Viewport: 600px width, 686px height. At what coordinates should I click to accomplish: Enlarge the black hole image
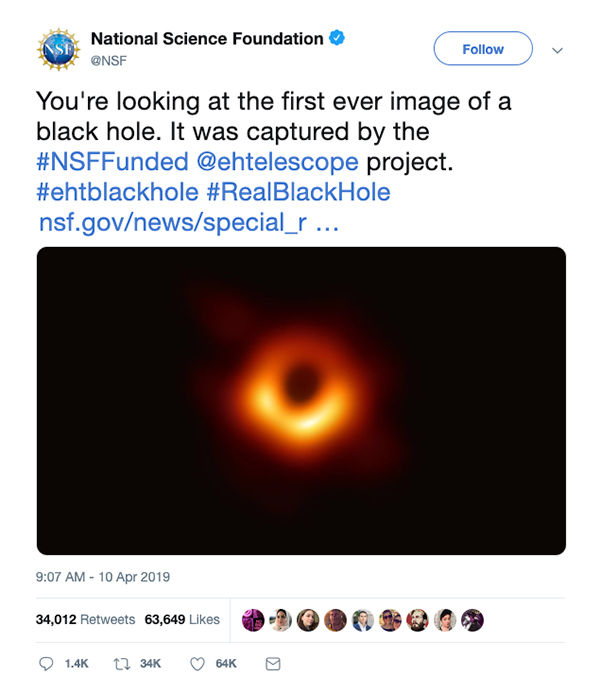[x=301, y=400]
